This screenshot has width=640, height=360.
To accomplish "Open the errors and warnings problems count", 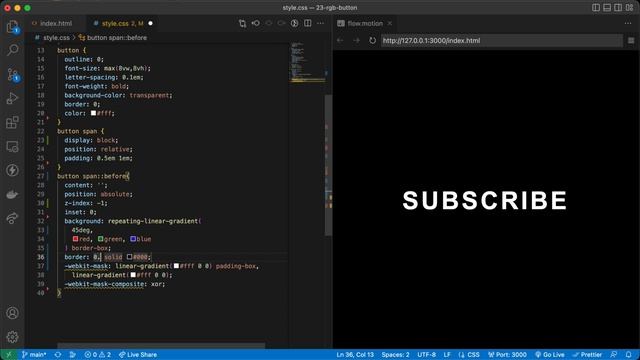I will [x=98, y=355].
